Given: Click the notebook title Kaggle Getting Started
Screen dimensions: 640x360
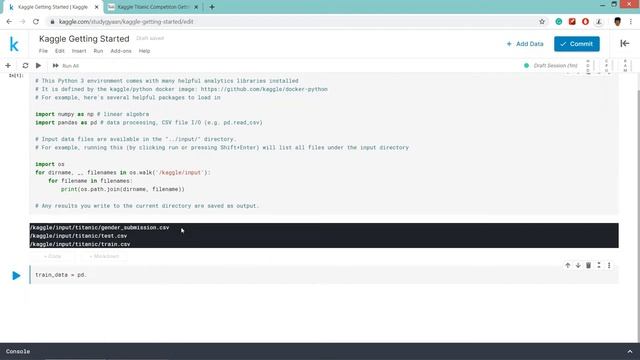Looking at the screenshot, I should tap(84, 39).
